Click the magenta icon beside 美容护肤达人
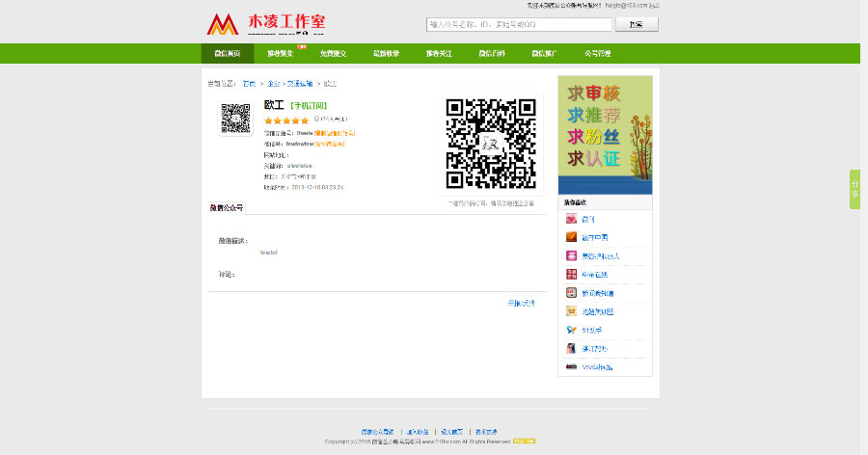Viewport: 868px width, 455px height. tap(571, 255)
